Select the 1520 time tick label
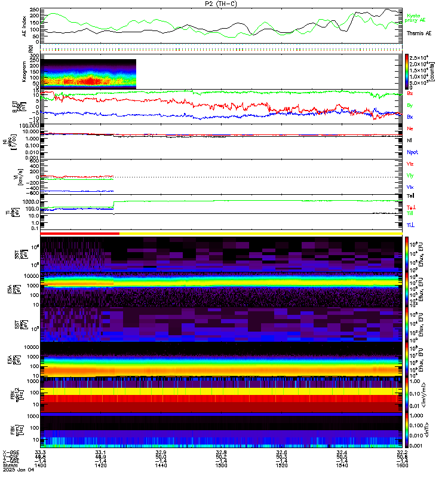Screen dimensions: 448x478 281,465
